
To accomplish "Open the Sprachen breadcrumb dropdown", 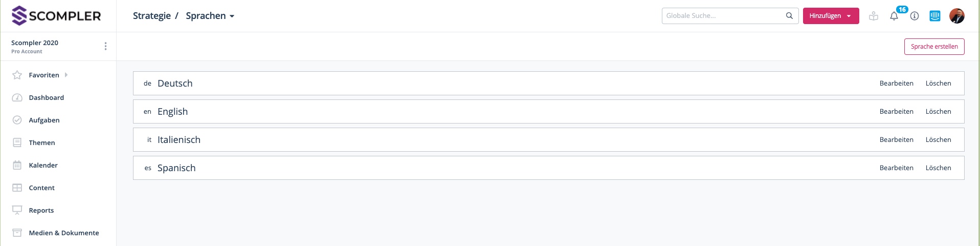I will pyautogui.click(x=210, y=16).
